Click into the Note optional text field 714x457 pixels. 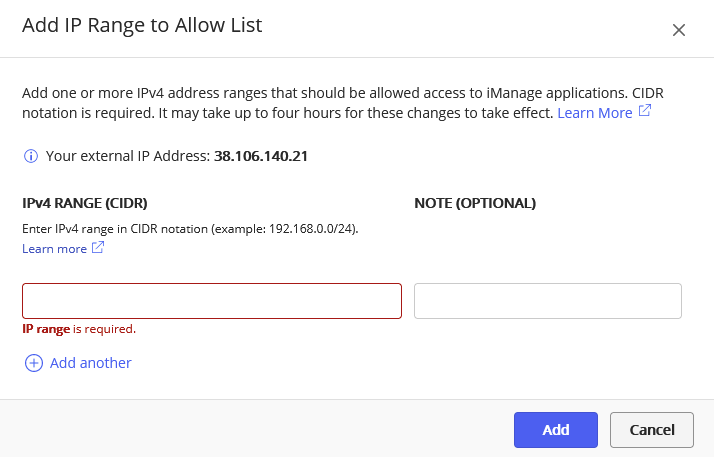coord(547,301)
